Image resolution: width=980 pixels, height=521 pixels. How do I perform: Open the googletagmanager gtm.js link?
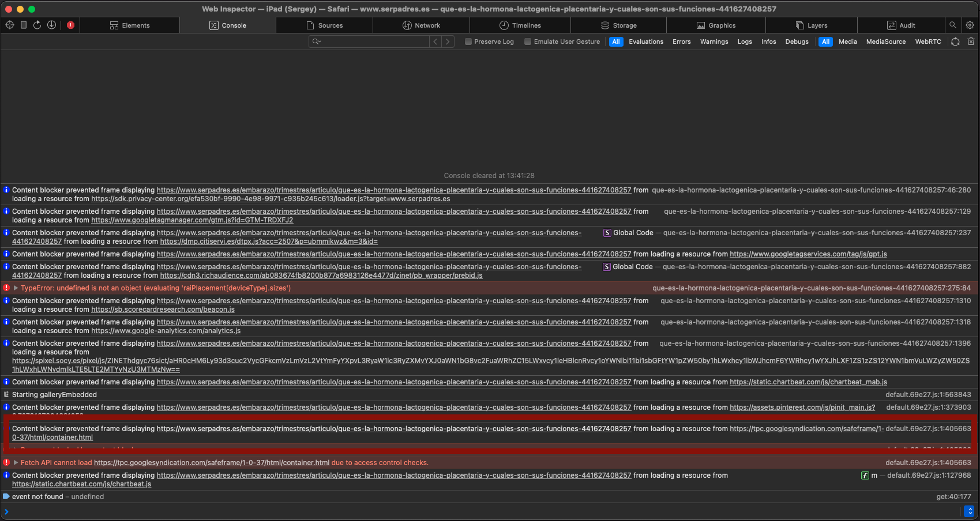[x=192, y=220]
